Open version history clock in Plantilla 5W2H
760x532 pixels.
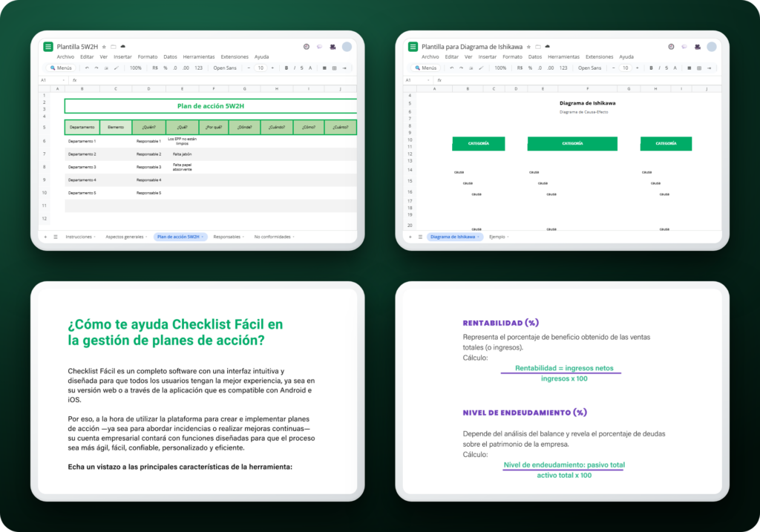pyautogui.click(x=307, y=47)
